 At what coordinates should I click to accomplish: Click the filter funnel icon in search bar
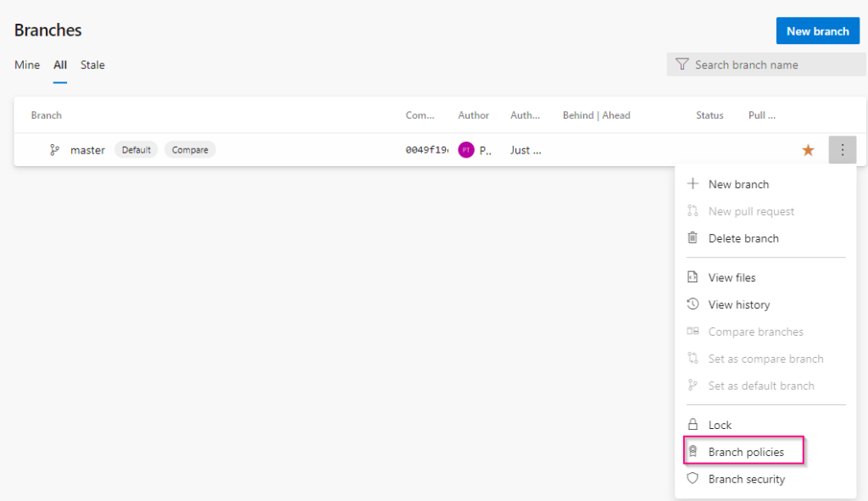[682, 64]
